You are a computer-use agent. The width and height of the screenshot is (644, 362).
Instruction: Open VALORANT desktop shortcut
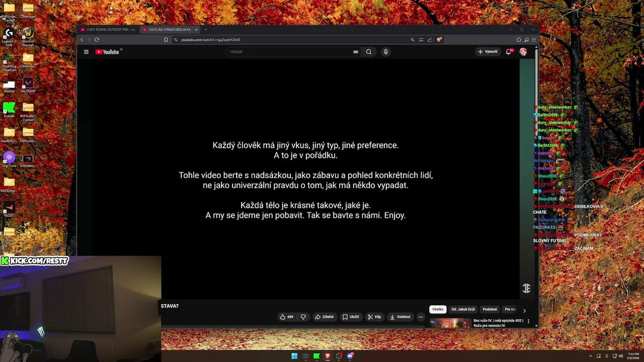tap(28, 85)
